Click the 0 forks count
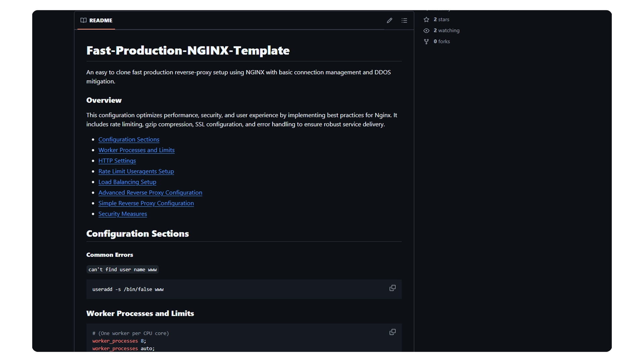Viewport: 644px width, 362px height. click(442, 42)
